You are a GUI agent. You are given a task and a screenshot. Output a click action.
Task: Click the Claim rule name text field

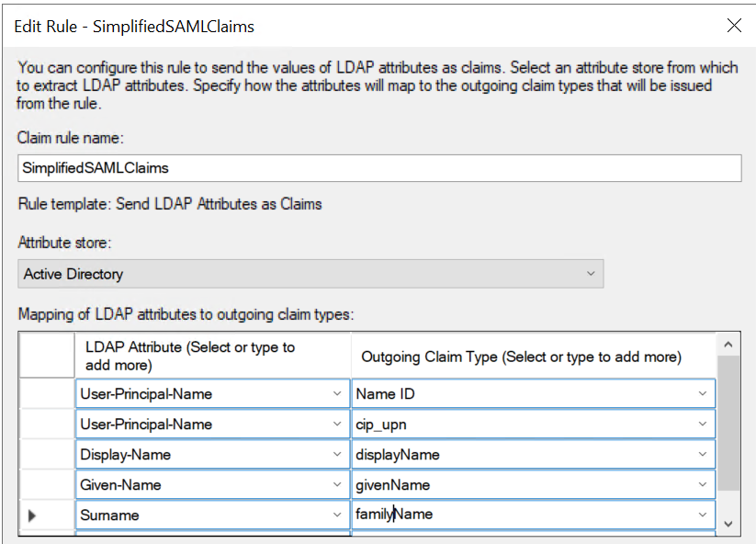point(378,168)
